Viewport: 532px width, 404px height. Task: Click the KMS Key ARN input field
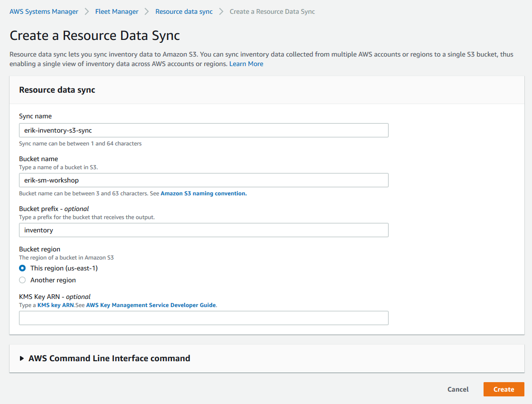tap(204, 318)
